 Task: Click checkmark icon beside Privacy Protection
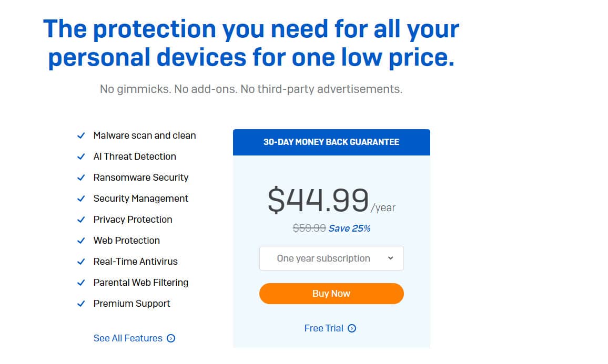(81, 220)
